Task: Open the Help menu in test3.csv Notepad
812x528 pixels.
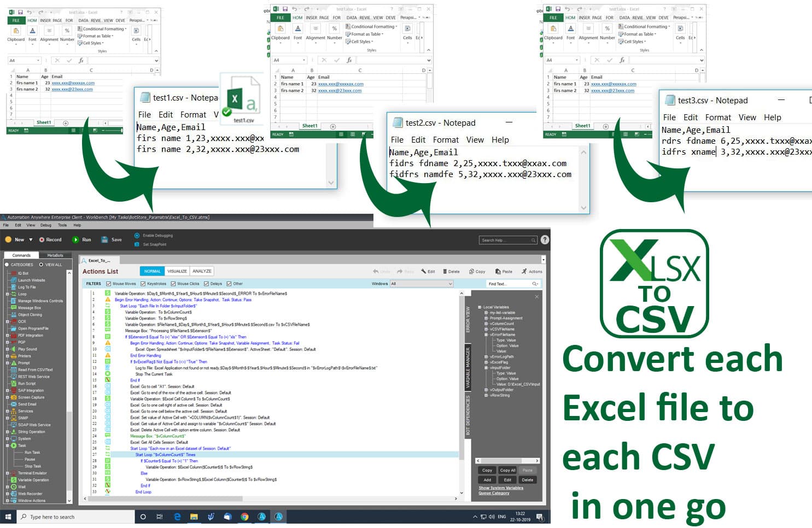Action: pyautogui.click(x=772, y=118)
